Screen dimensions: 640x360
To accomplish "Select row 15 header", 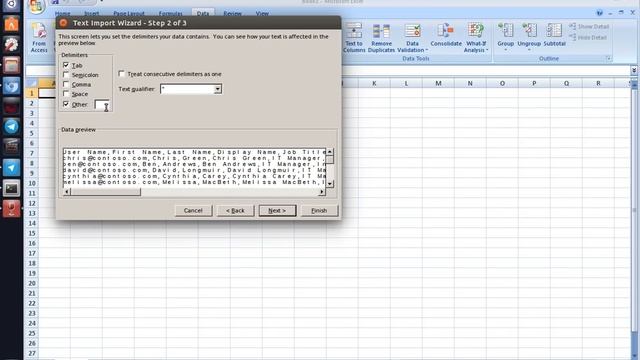I will (32, 233).
